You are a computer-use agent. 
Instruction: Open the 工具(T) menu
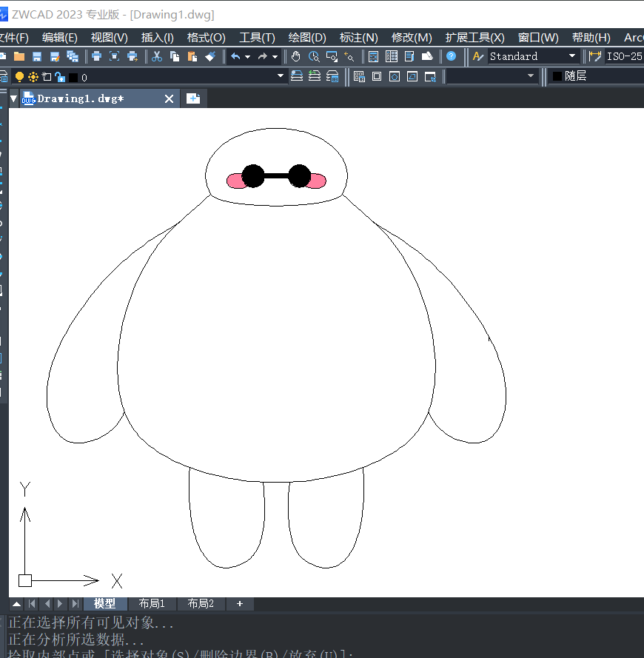257,38
